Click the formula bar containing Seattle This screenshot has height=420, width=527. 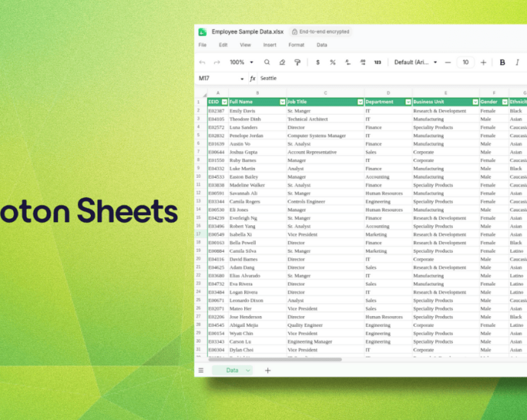(x=392, y=79)
